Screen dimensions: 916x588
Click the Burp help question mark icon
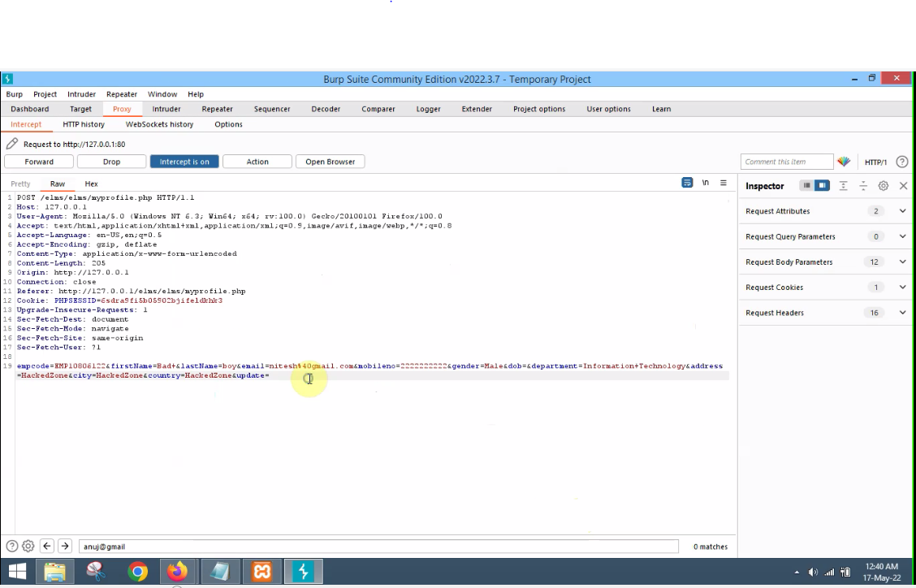coord(901,162)
